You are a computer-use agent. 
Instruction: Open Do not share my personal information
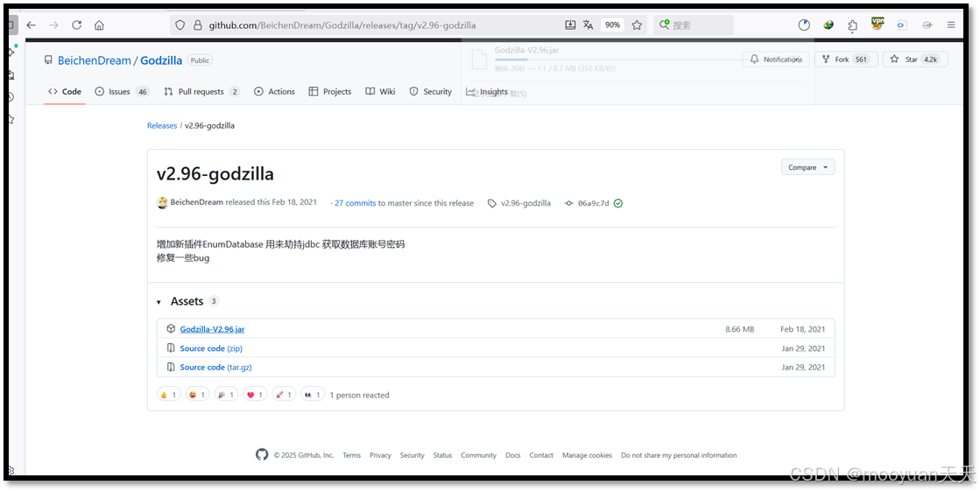(679, 455)
